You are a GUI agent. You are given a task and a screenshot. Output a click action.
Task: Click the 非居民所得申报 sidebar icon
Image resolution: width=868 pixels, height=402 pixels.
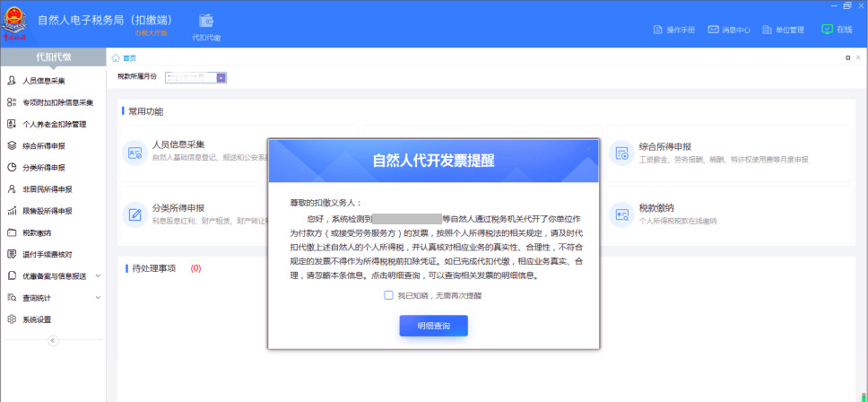(x=12, y=188)
